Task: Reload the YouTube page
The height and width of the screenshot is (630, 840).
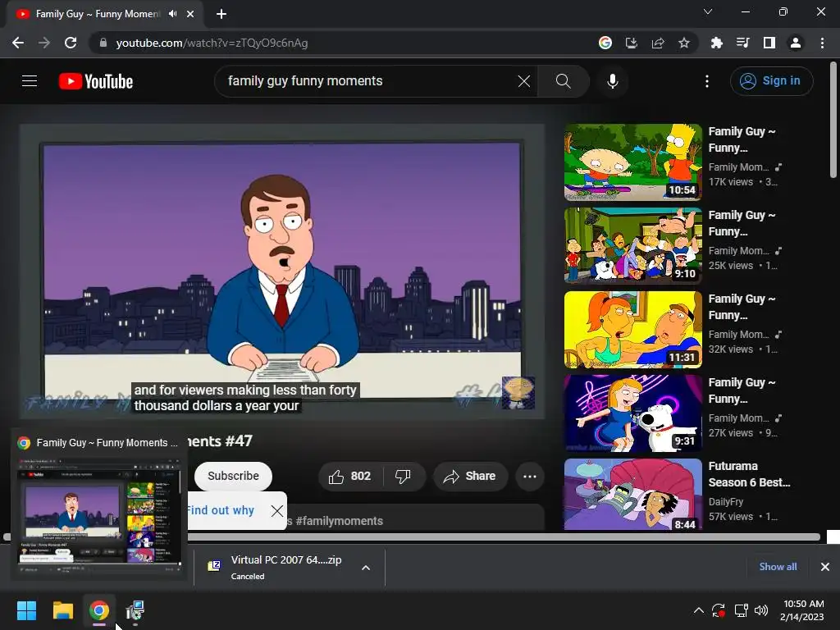Action: 71,43
